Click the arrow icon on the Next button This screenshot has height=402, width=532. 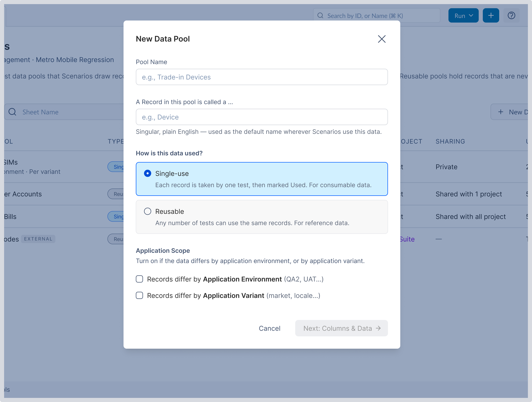tap(378, 328)
